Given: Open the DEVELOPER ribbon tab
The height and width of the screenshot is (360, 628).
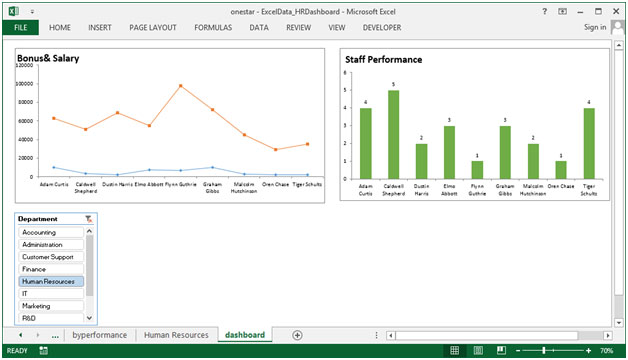Looking at the screenshot, I should click(x=382, y=28).
